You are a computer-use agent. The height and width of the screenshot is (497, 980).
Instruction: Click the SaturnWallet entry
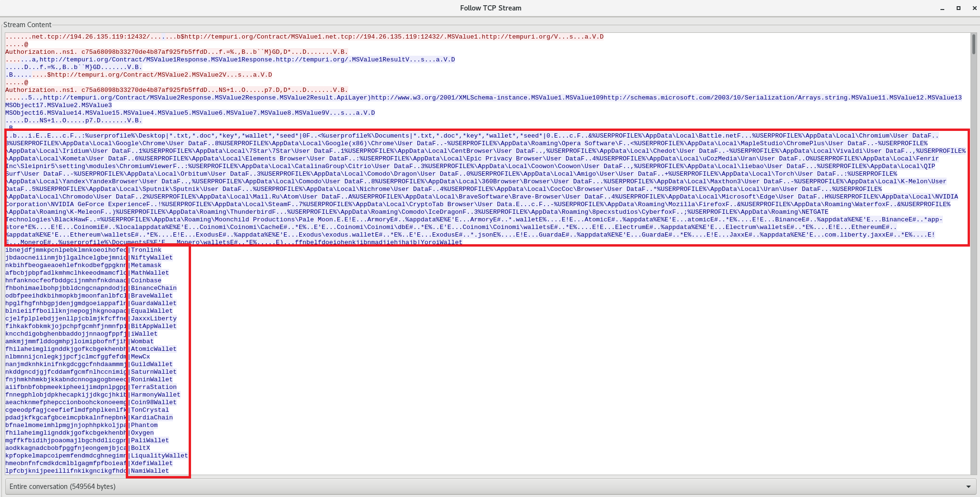click(153, 372)
